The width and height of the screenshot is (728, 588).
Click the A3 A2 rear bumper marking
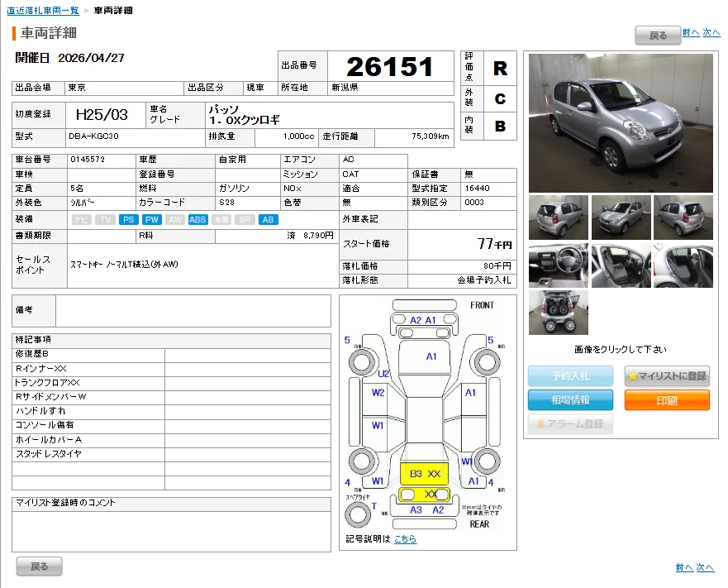click(x=426, y=510)
